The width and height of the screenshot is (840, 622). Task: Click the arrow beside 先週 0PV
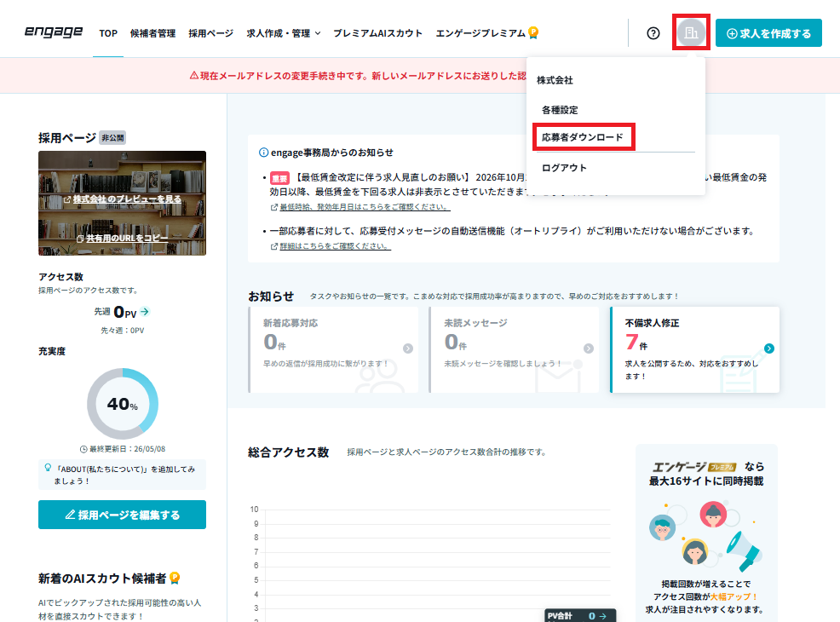coord(145,311)
